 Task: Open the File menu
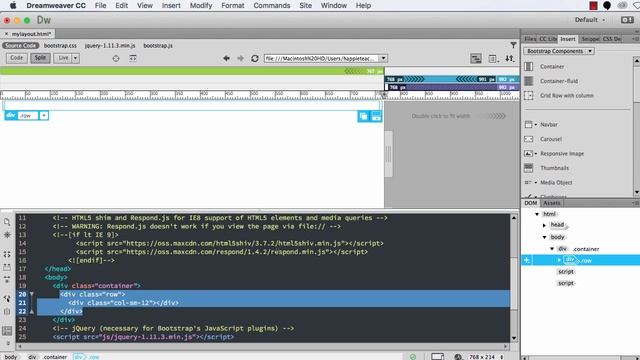100,6
